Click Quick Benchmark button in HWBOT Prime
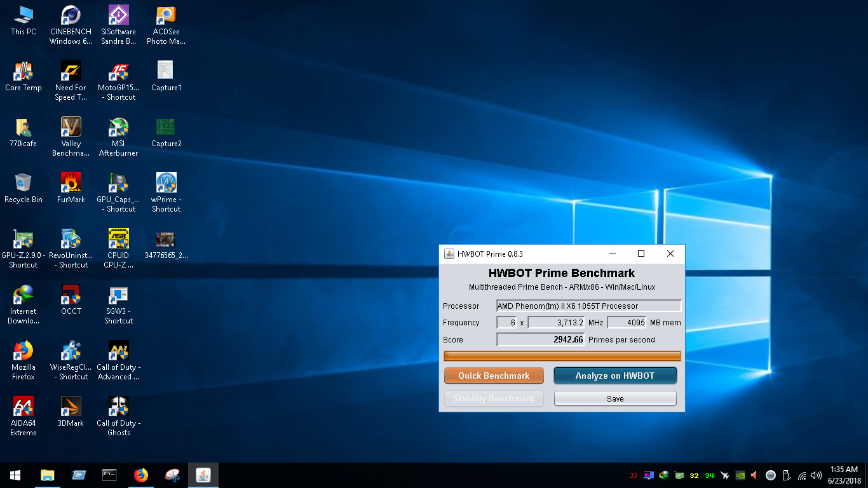This screenshot has height=488, width=868. 494,376
